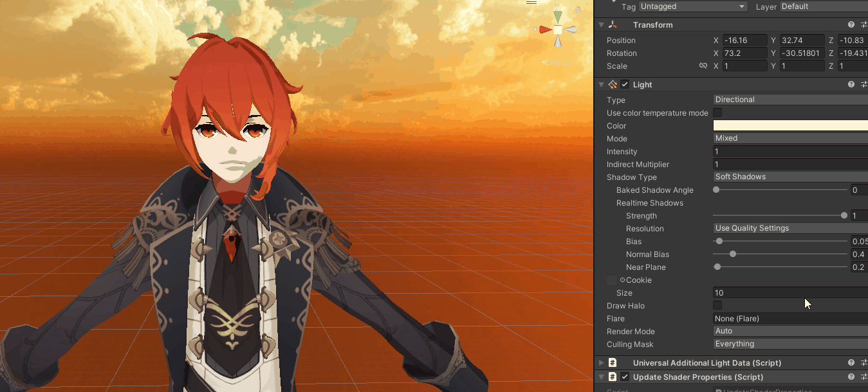
Task: Enable or disable the Light component checkbox
Action: pyautogui.click(x=625, y=84)
